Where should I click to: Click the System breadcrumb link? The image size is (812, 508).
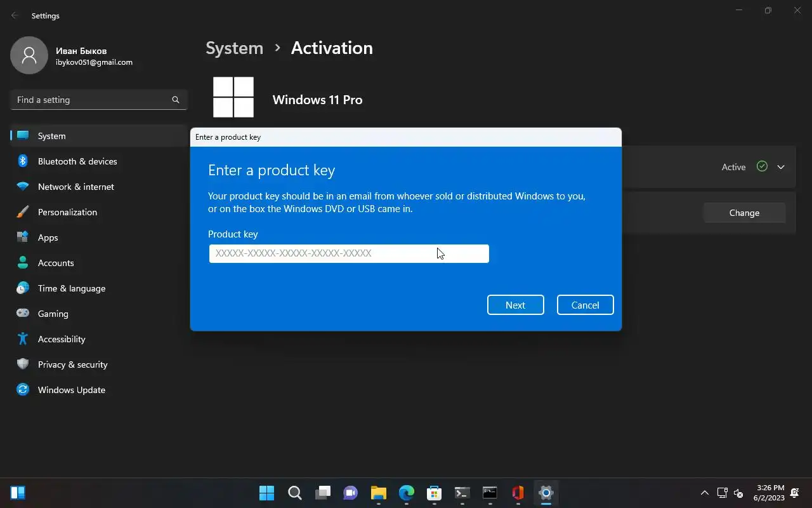(234, 48)
